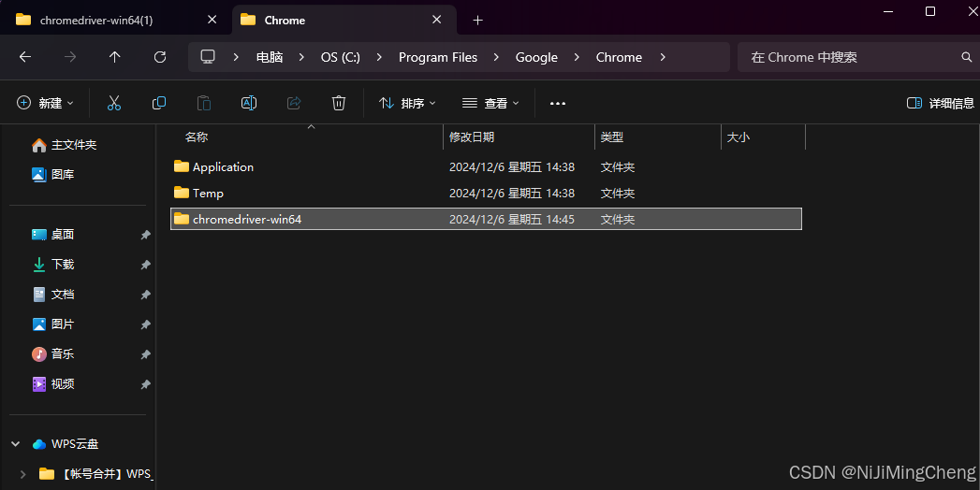Open Music (音乐) quick access
The width and height of the screenshot is (980, 490).
point(53,354)
